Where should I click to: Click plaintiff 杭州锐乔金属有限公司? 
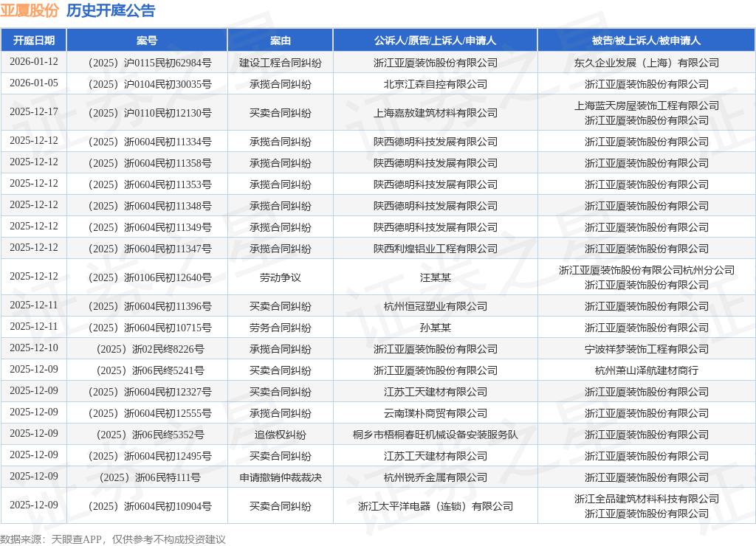point(436,477)
